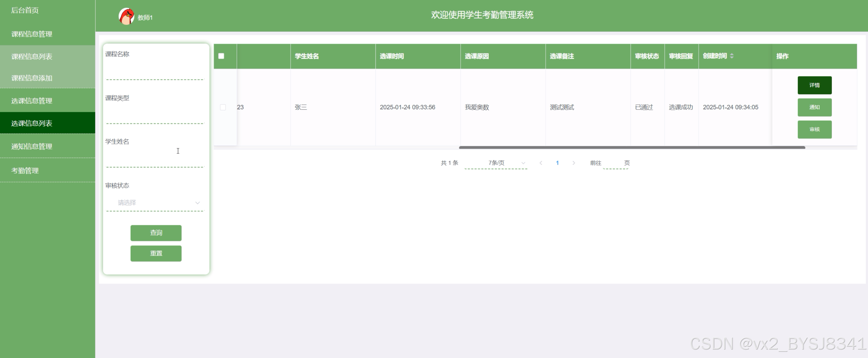Check the row checkbox for 张三

click(x=223, y=107)
